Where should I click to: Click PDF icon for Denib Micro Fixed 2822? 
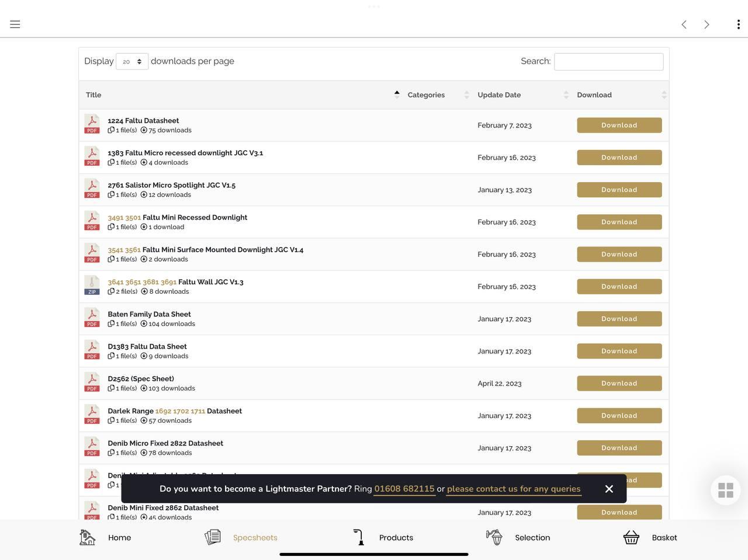point(92,446)
